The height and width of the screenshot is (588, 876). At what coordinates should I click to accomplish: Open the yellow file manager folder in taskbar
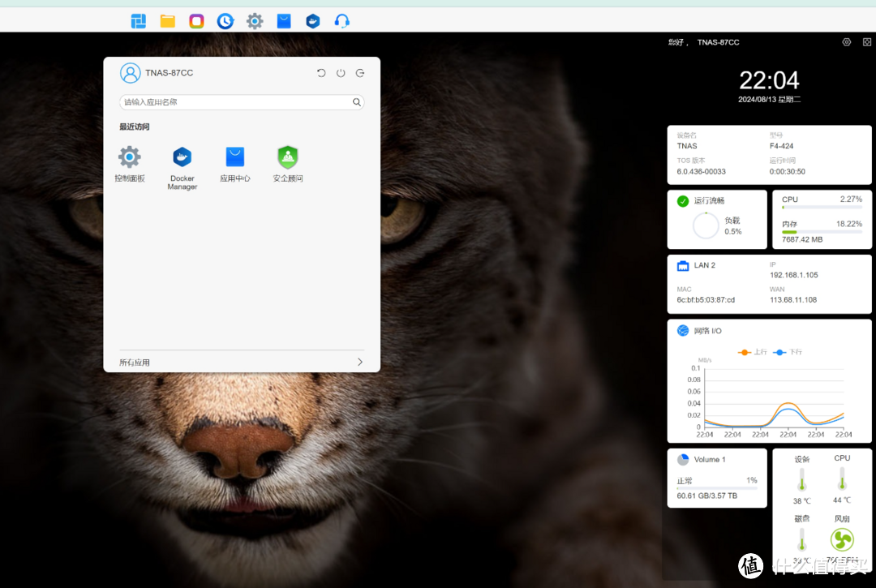coord(168,21)
